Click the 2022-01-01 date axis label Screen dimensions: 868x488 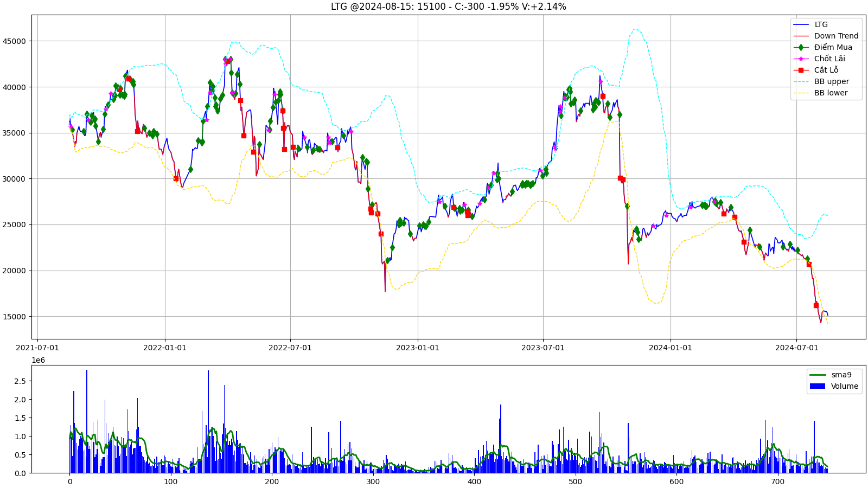[x=165, y=348]
